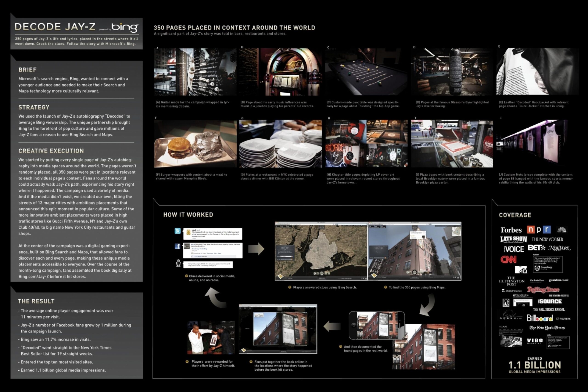The image size is (588, 392).
Task: Click the guardian.co.uk logo
Action: click(x=559, y=280)
